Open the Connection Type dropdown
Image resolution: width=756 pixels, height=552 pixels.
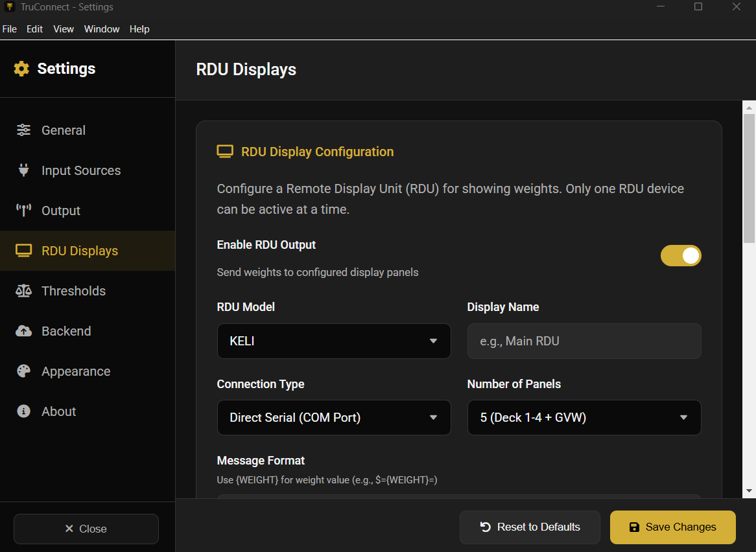tap(334, 418)
